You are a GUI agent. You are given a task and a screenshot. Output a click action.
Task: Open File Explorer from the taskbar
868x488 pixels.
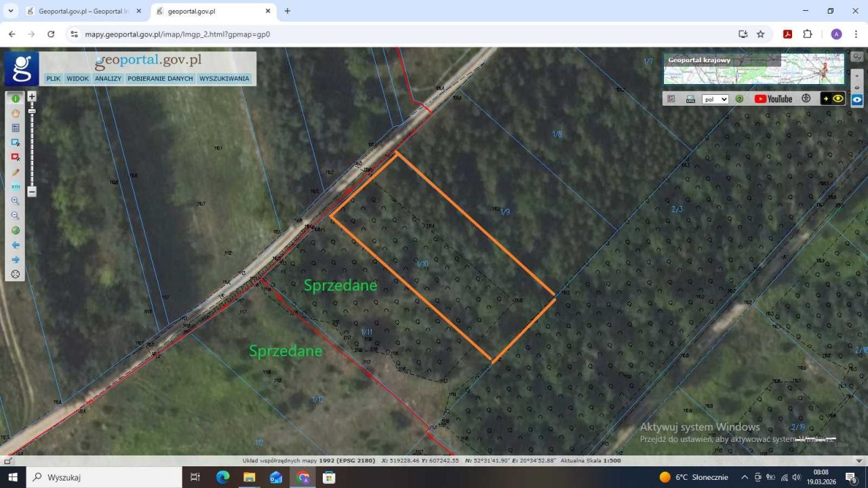[249, 477]
